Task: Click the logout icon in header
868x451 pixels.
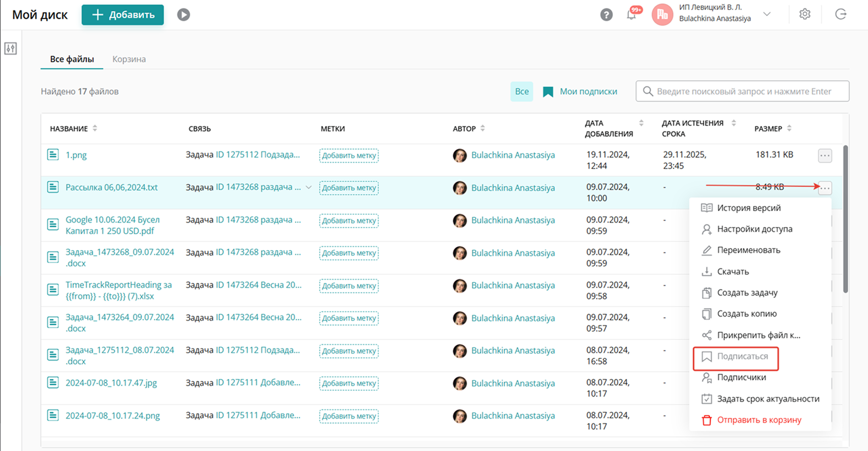Action: (x=840, y=14)
